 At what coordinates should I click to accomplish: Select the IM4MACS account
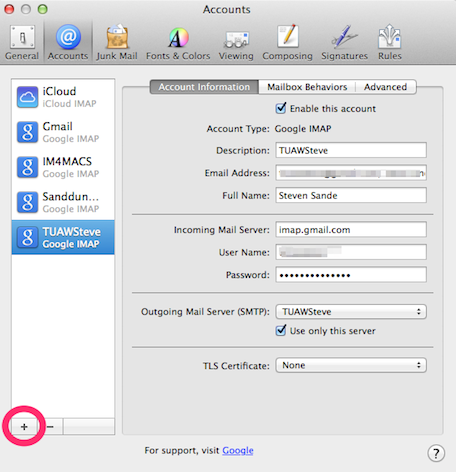tap(63, 167)
